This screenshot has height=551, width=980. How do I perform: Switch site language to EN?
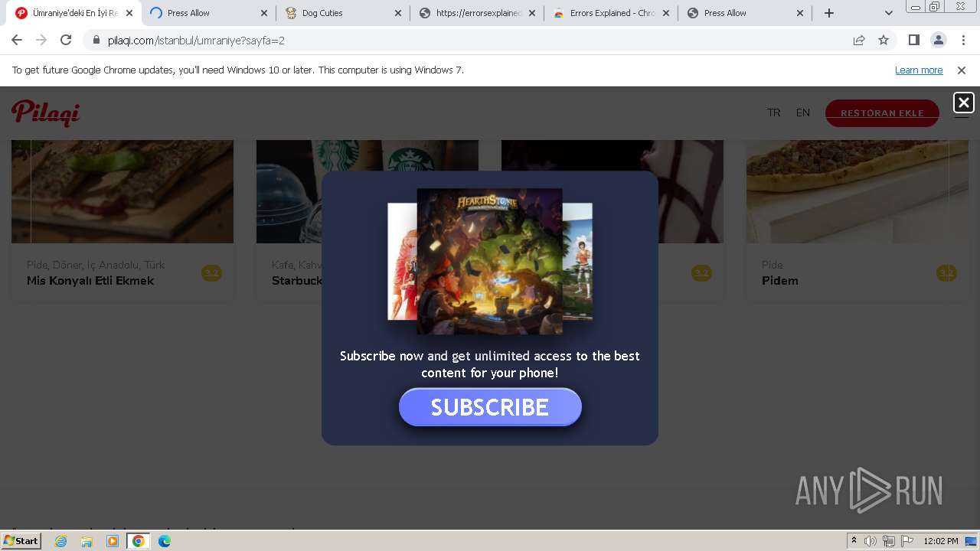[803, 112]
